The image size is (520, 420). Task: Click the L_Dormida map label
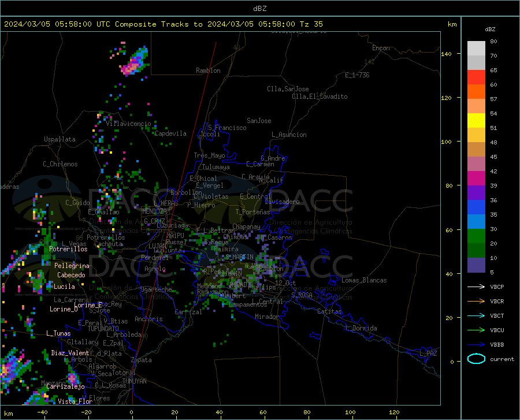(361, 328)
